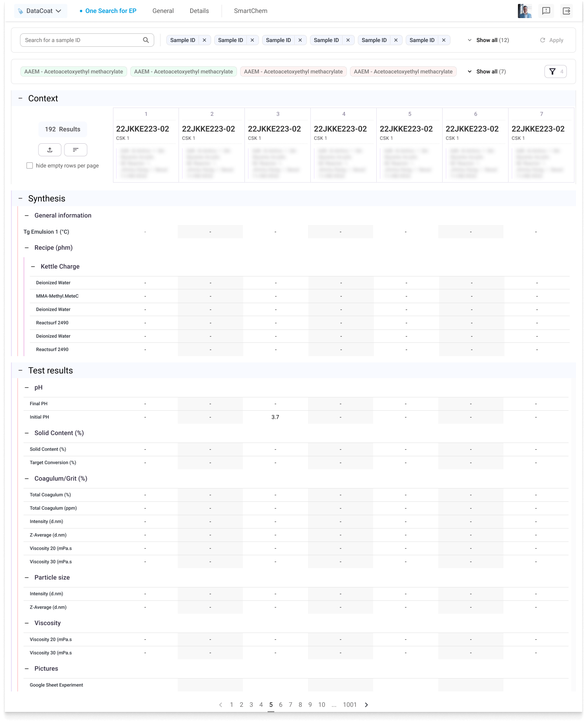The width and height of the screenshot is (587, 728).
Task: Click the Apply button
Action: (552, 40)
